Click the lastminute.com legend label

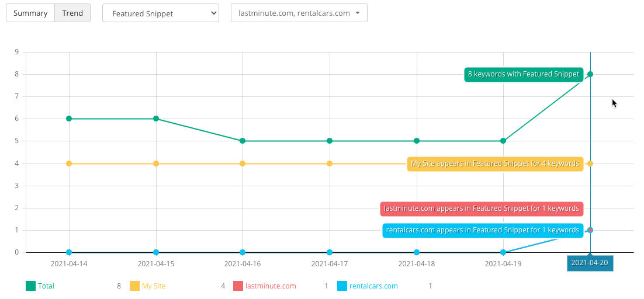click(271, 286)
